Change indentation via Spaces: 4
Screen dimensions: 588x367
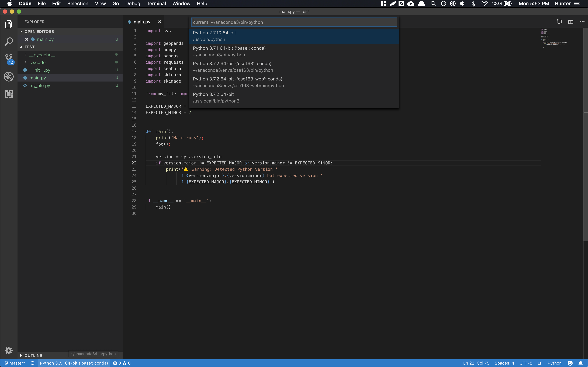[504, 363]
